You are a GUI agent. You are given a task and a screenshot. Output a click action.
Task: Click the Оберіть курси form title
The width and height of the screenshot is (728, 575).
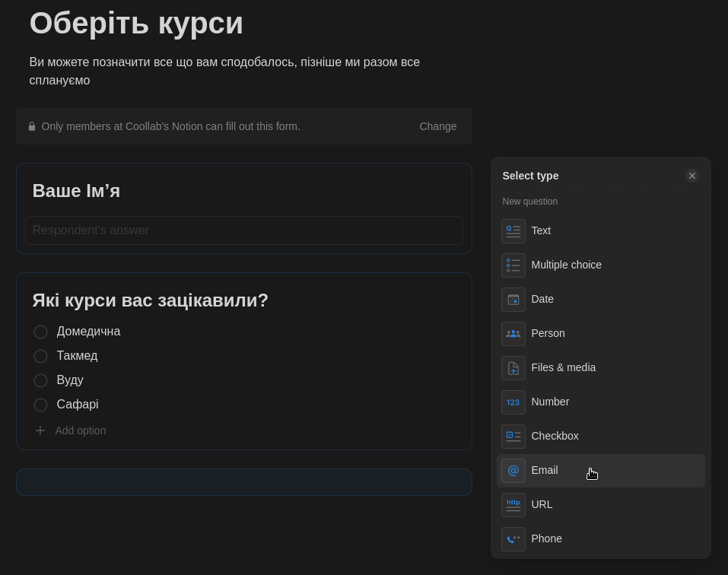pyautogui.click(x=136, y=23)
